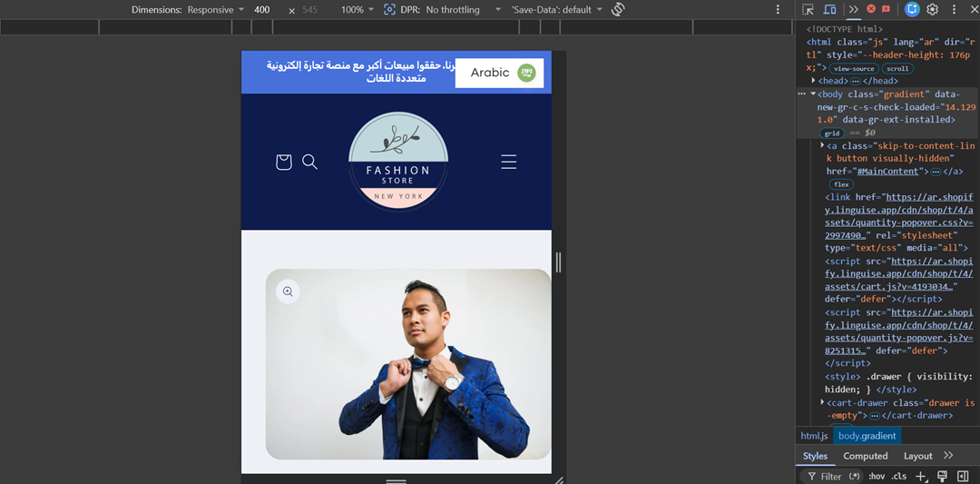
Task: Toggle the device toolbar icon
Action: 829,9
